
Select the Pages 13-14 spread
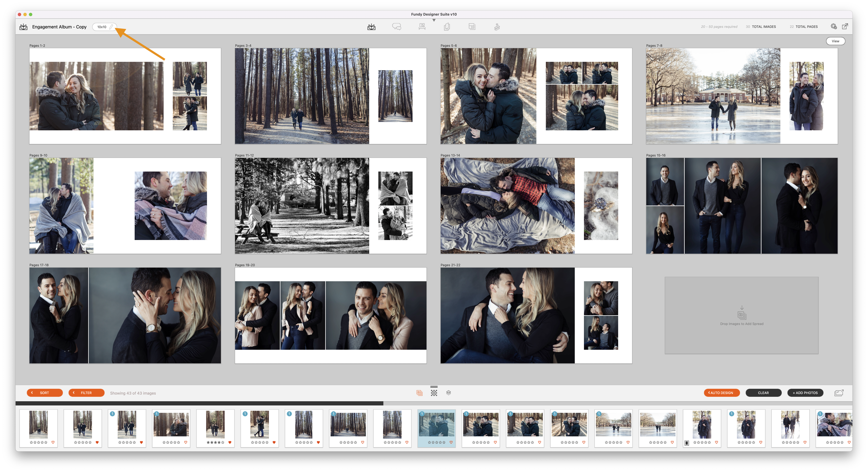pos(536,206)
